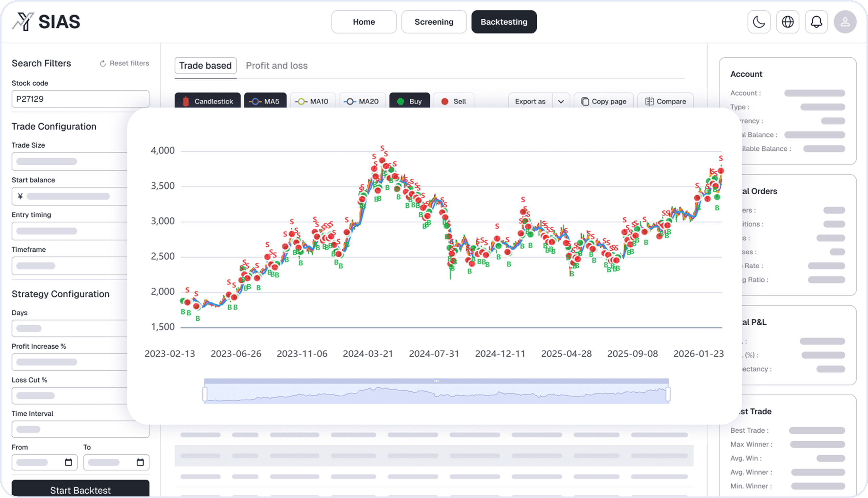Go to the Screening page
The height and width of the screenshot is (498, 868).
pyautogui.click(x=434, y=22)
